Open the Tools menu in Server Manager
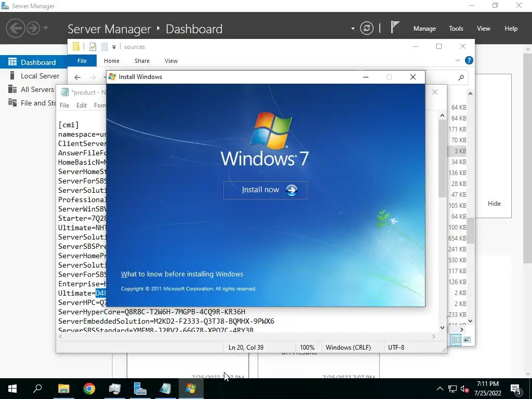This screenshot has height=399, width=532. tap(456, 29)
